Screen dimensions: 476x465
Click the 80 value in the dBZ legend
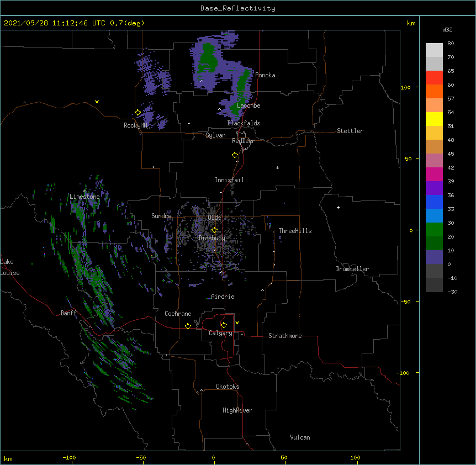tap(451, 44)
